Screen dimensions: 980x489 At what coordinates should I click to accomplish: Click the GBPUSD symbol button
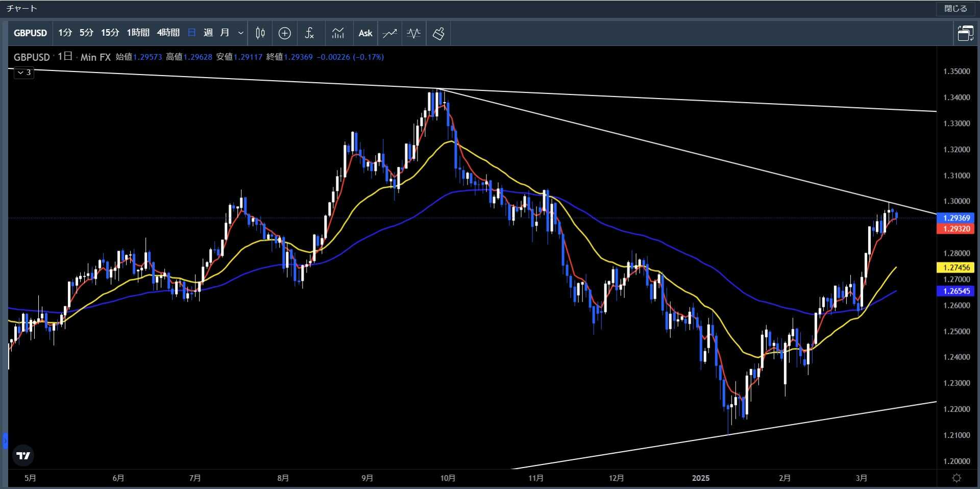coord(30,33)
